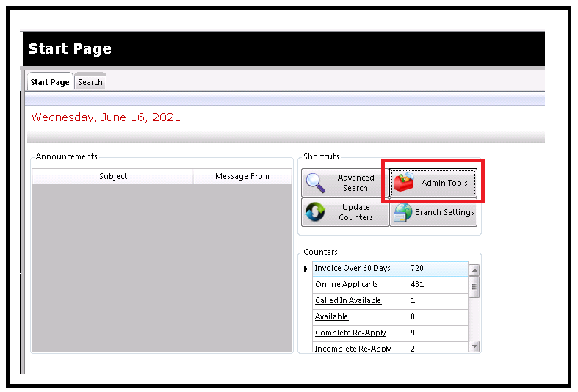This screenshot has height=392, width=578.
Task: Open the Available counter link
Action: pyautogui.click(x=331, y=317)
